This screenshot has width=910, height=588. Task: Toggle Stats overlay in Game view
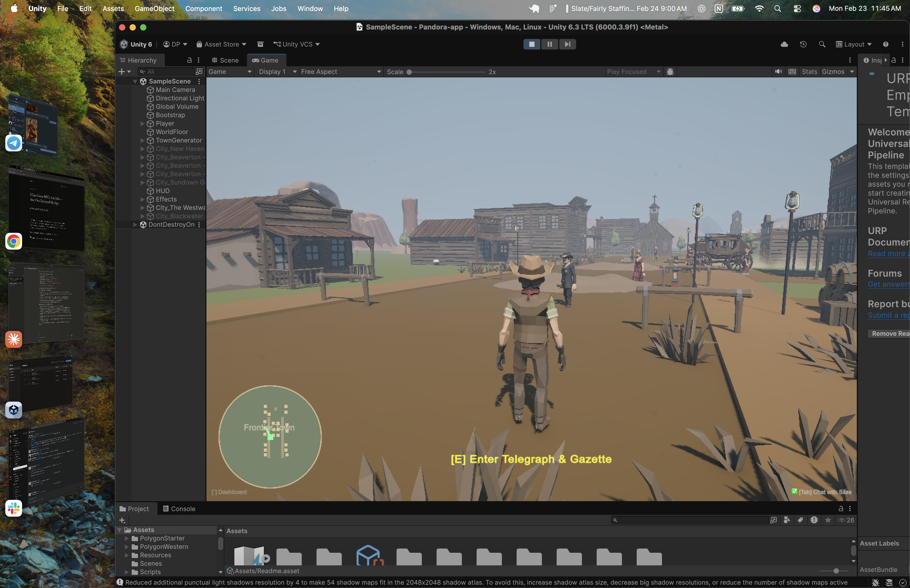pos(809,72)
